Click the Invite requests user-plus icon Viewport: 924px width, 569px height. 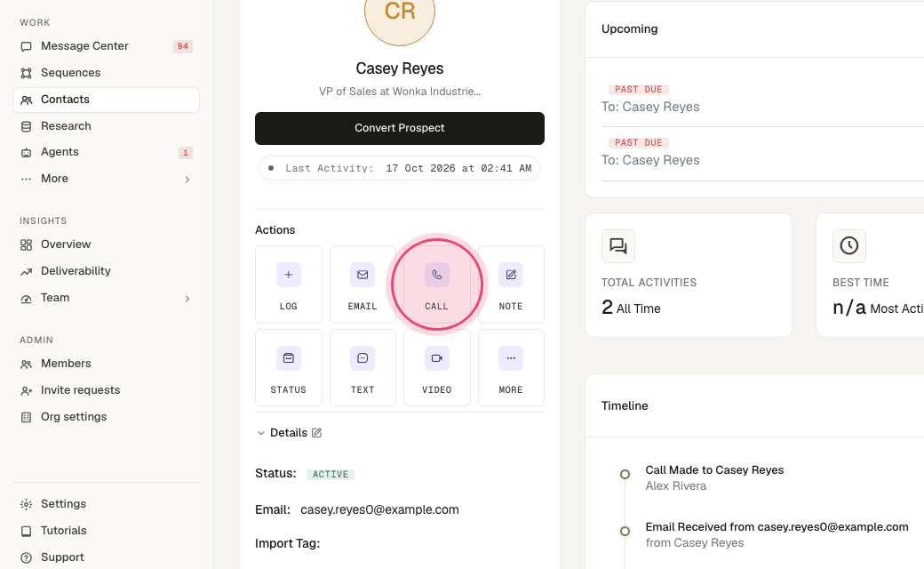pyautogui.click(x=26, y=391)
